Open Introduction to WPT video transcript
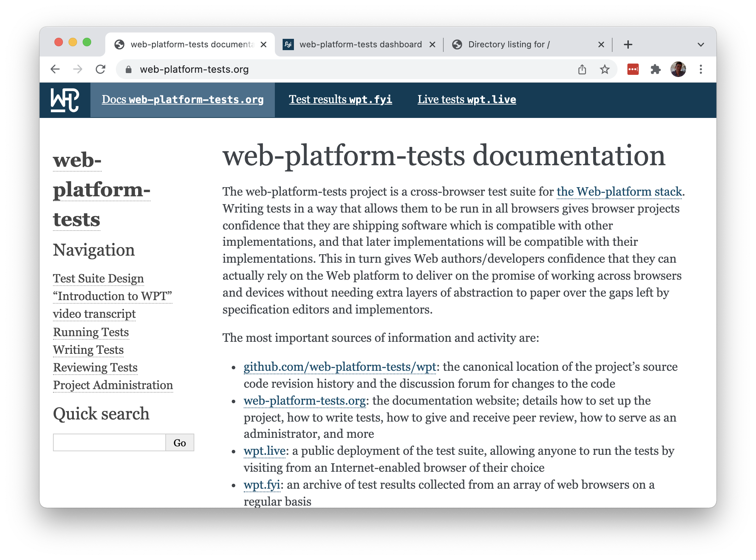 click(x=112, y=305)
